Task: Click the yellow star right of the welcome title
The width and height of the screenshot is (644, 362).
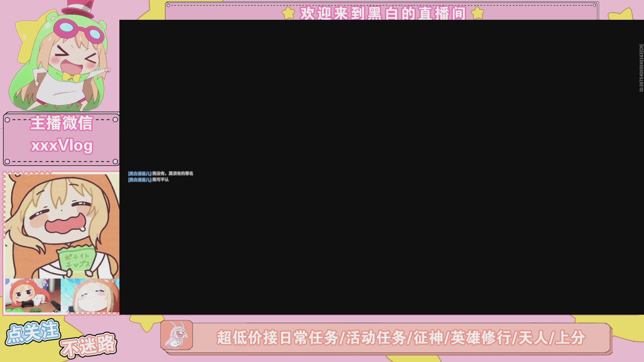Action: pyautogui.click(x=478, y=13)
